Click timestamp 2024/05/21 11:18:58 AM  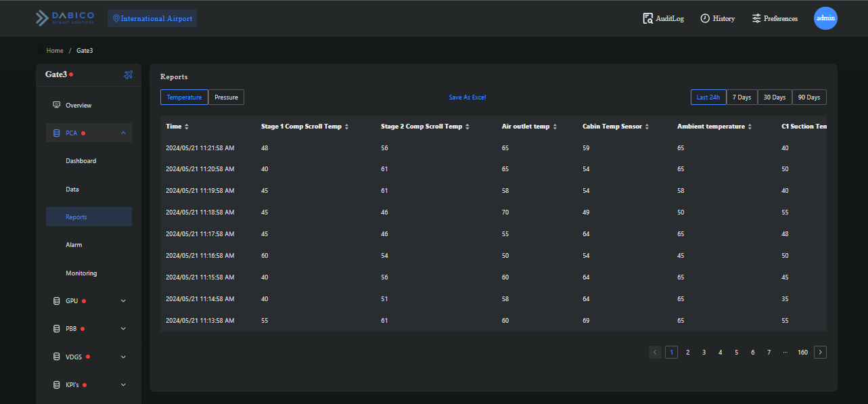coord(200,212)
